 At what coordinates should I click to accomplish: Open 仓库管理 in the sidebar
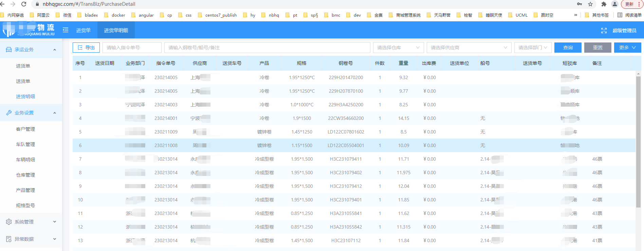(25, 175)
